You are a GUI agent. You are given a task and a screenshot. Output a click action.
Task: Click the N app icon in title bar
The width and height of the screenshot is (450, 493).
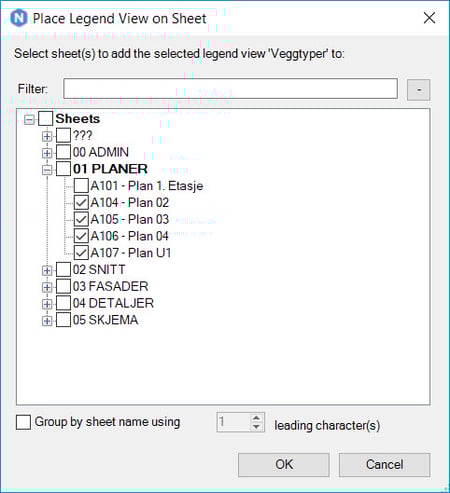click(19, 18)
